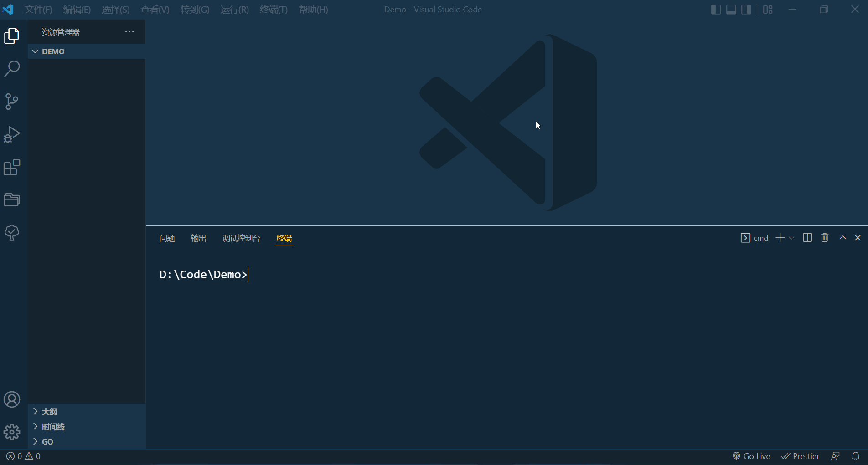Open the Explorer view in activity bar

pyautogui.click(x=12, y=36)
